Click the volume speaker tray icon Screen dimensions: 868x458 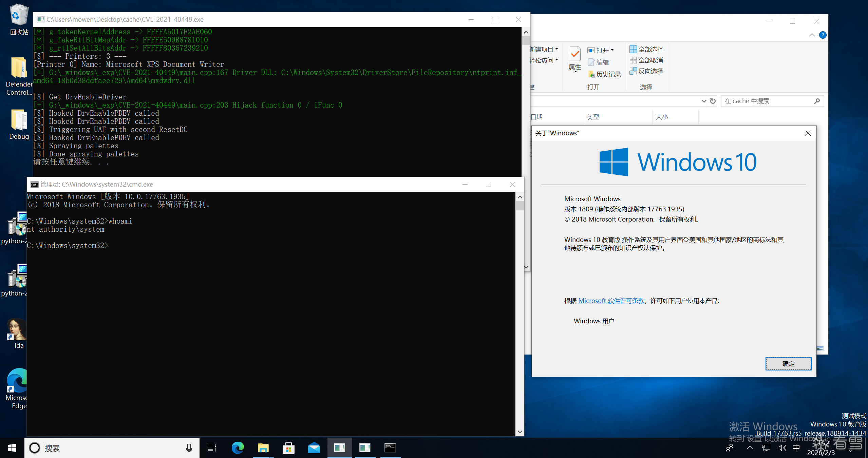point(782,448)
